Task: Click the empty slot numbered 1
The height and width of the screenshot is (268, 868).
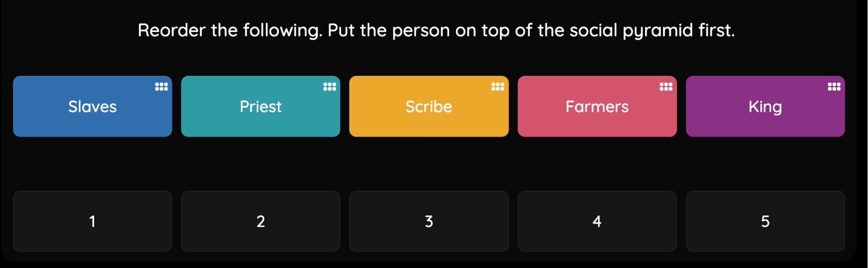Action: pos(92,221)
